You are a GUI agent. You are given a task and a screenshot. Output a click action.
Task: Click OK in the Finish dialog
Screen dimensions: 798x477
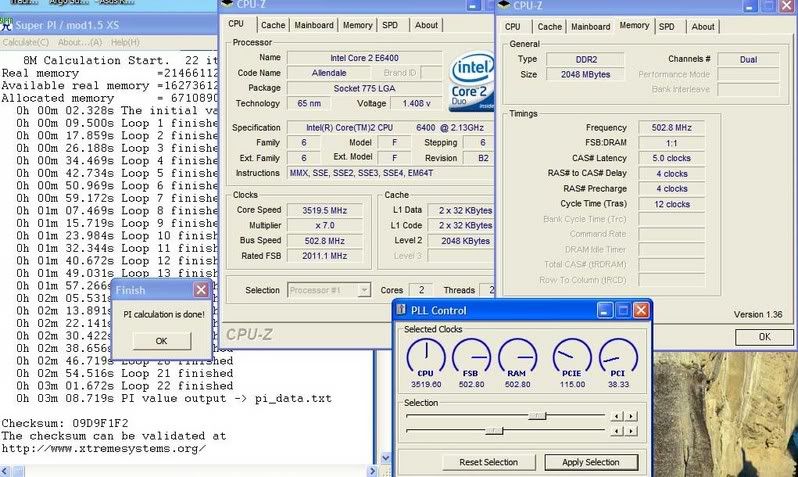click(162, 341)
